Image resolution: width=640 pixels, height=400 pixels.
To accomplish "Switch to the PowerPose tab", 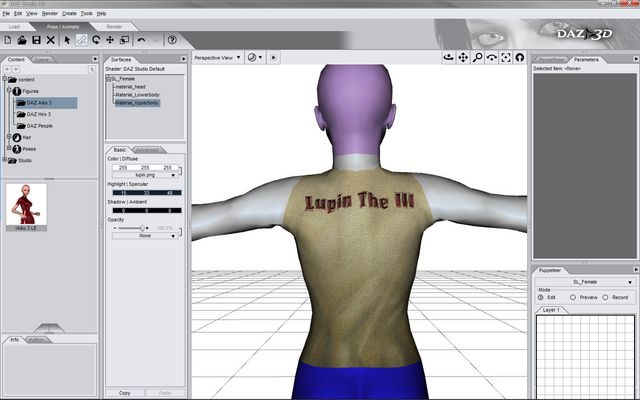I will pos(551,60).
